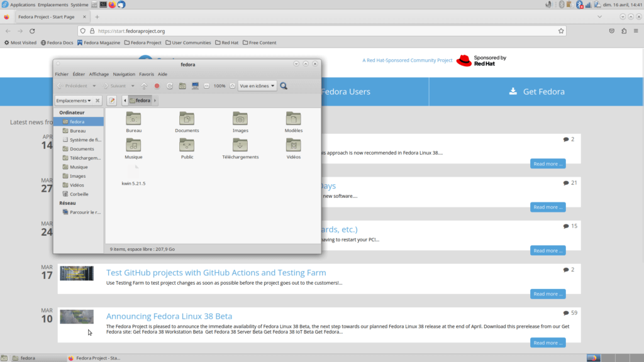The width and height of the screenshot is (644, 362).
Task: Open Test GitHub projects with GitHub Actions article
Action: click(216, 273)
